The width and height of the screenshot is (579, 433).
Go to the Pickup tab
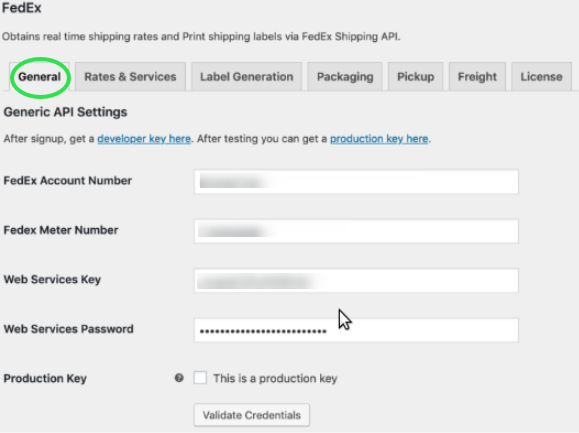[x=415, y=77]
